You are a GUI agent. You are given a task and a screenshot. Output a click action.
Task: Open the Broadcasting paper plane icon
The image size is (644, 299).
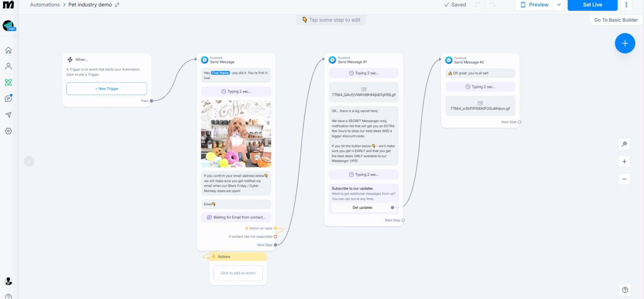click(x=8, y=114)
